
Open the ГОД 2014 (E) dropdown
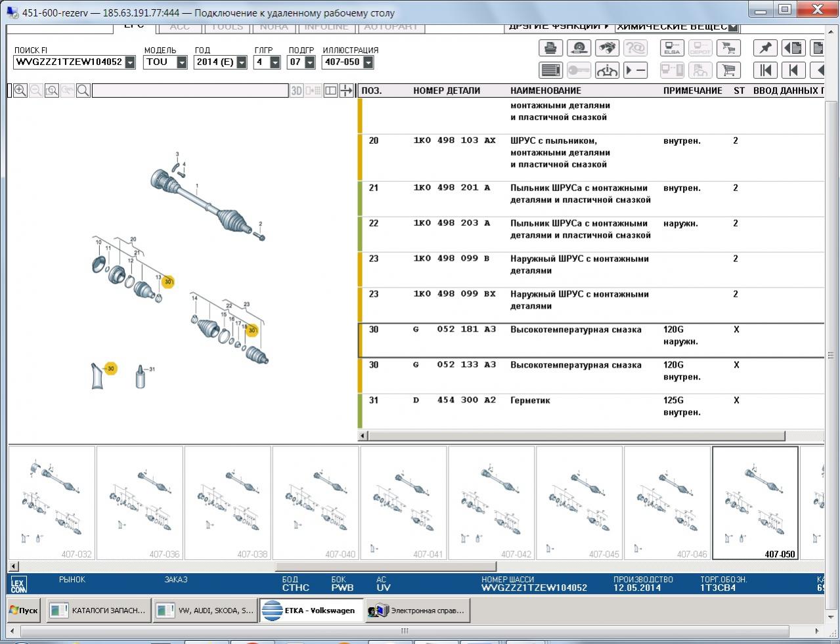point(242,62)
